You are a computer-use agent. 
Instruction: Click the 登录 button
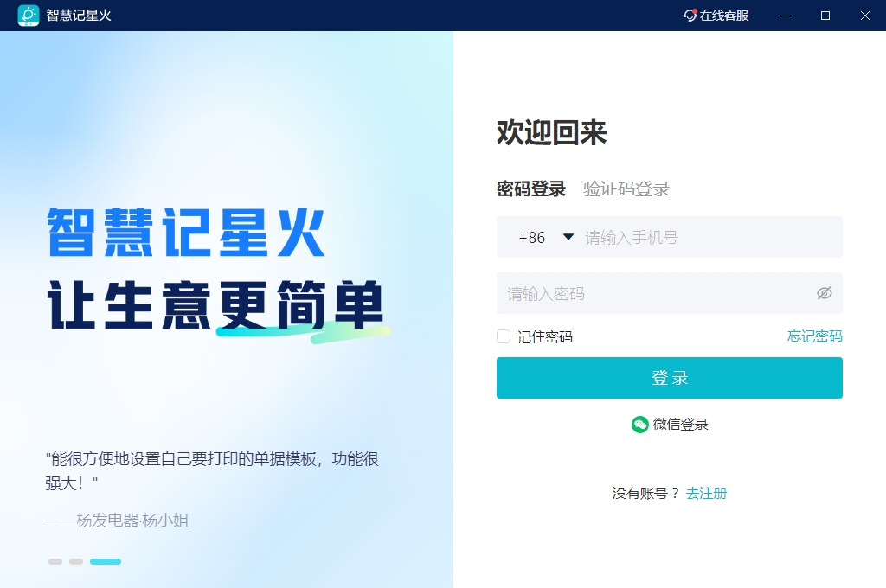point(670,378)
